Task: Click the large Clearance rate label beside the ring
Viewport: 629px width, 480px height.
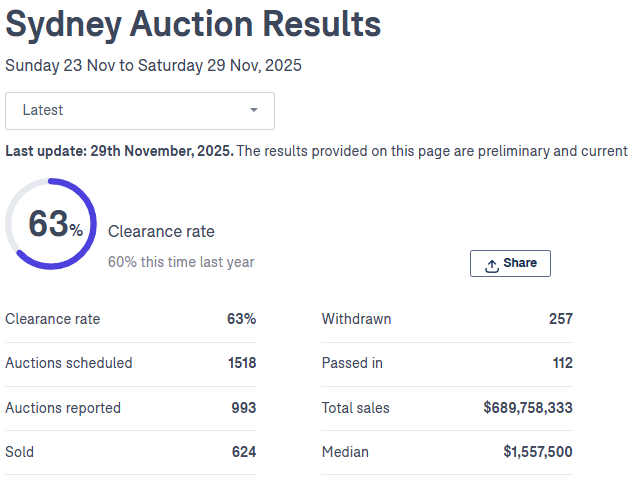Action: coord(161,232)
